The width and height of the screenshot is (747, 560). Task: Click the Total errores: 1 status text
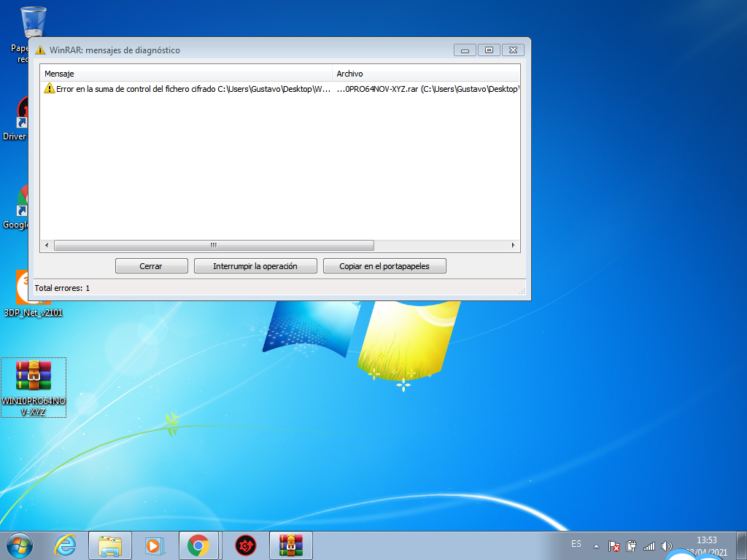(62, 288)
